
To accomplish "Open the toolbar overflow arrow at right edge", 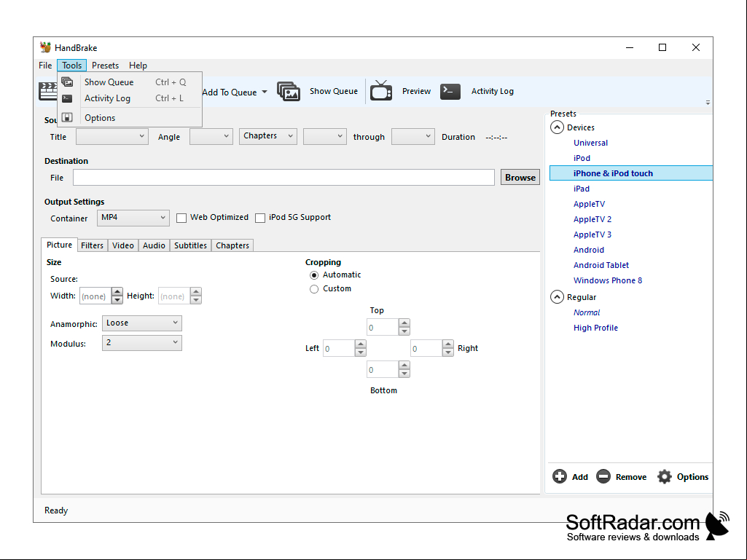I will coord(708,103).
